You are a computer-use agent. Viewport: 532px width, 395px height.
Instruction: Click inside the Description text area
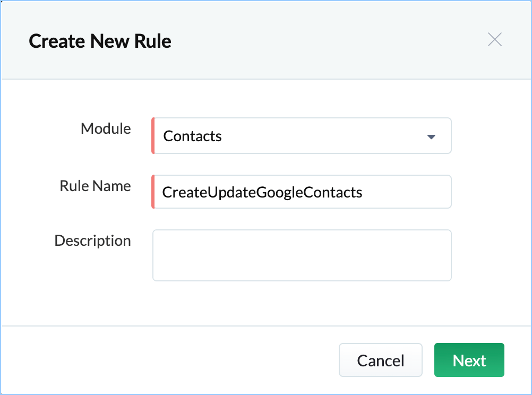(x=302, y=255)
